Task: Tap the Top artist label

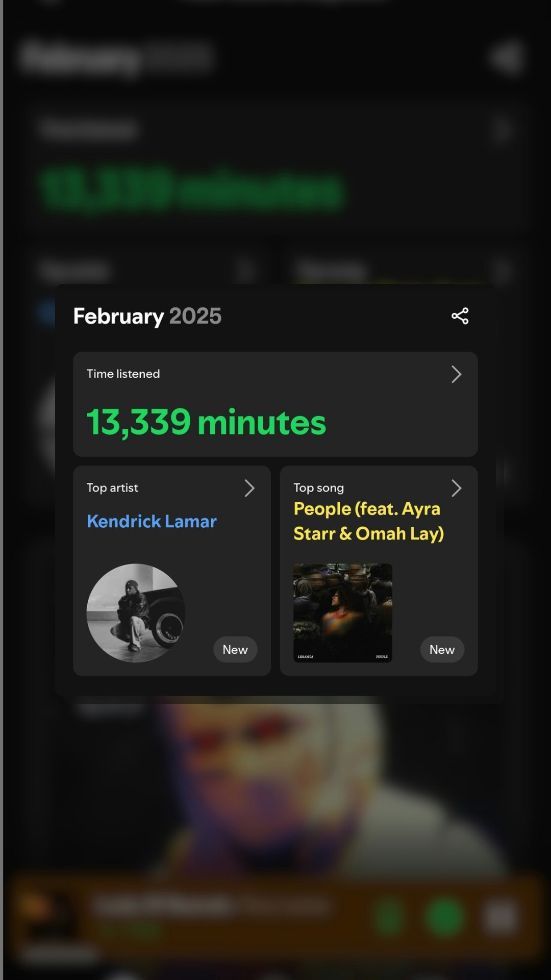Action: pyautogui.click(x=112, y=487)
